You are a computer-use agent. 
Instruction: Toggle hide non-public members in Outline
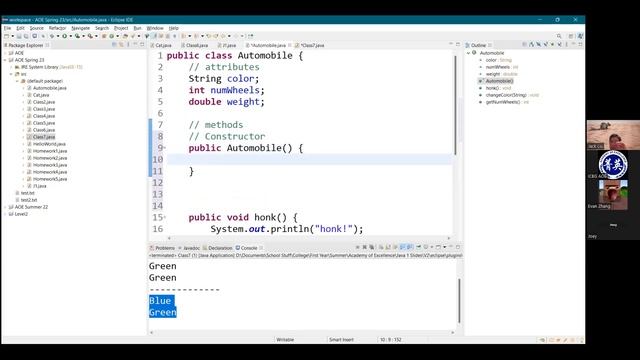click(x=552, y=44)
